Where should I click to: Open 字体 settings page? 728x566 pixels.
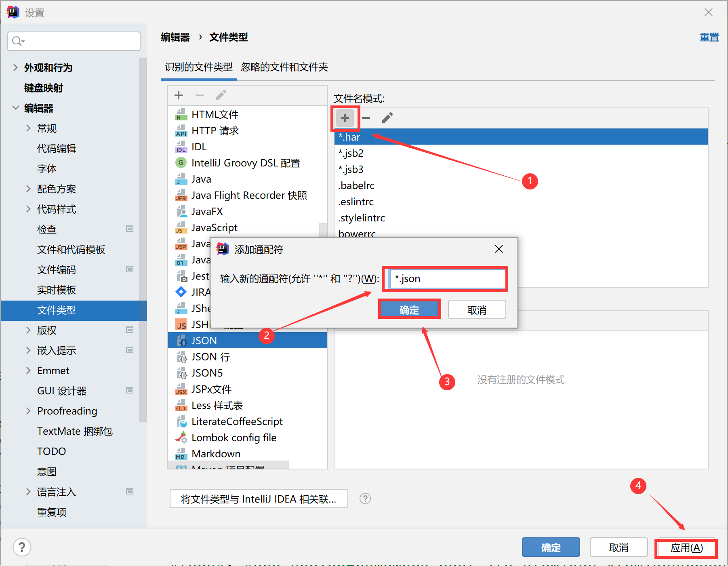tap(47, 169)
